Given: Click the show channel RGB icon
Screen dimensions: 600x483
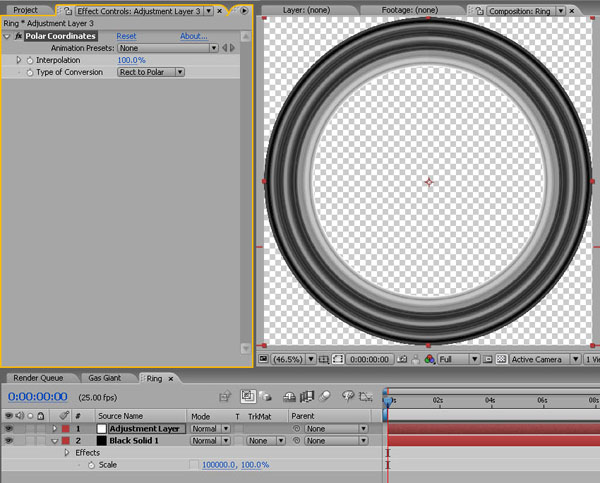Looking at the screenshot, I should pos(430,358).
